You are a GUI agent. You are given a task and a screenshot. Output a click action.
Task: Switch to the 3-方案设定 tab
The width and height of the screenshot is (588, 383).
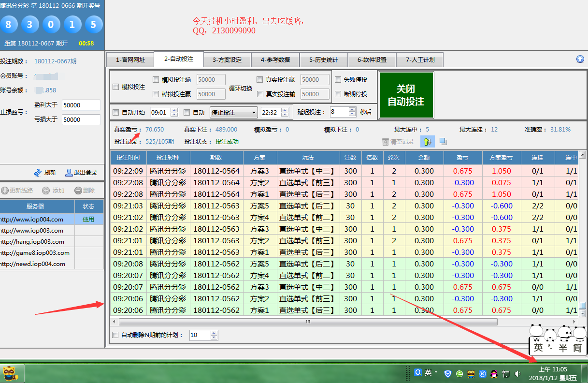(x=227, y=60)
